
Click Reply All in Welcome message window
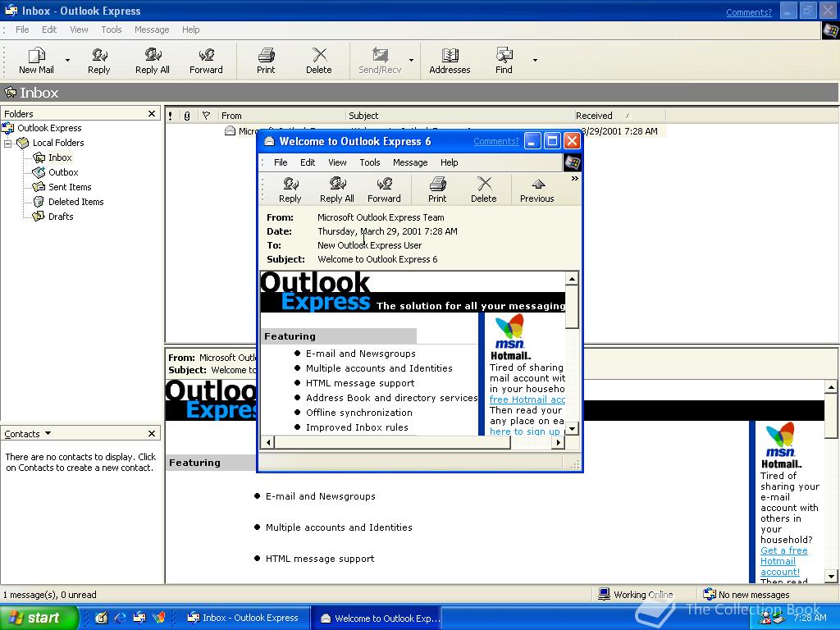(337, 189)
